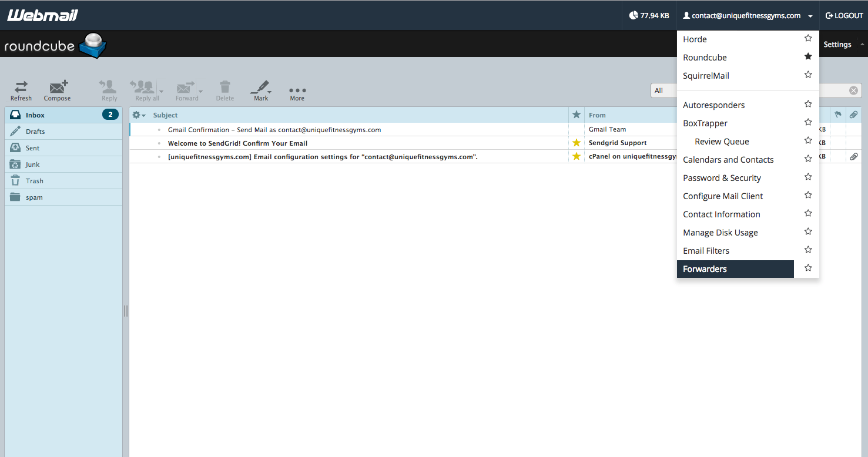Toggle favorite star for Email Filters

[x=808, y=250]
